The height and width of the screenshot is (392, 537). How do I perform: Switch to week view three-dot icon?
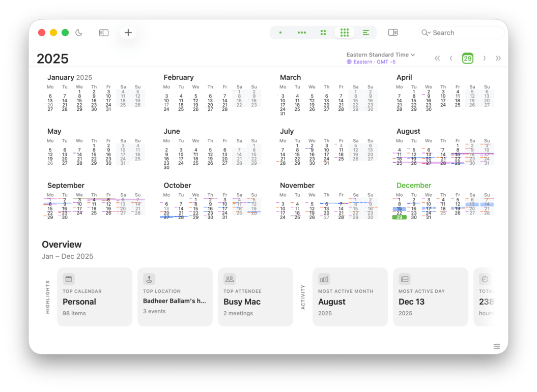click(x=302, y=33)
